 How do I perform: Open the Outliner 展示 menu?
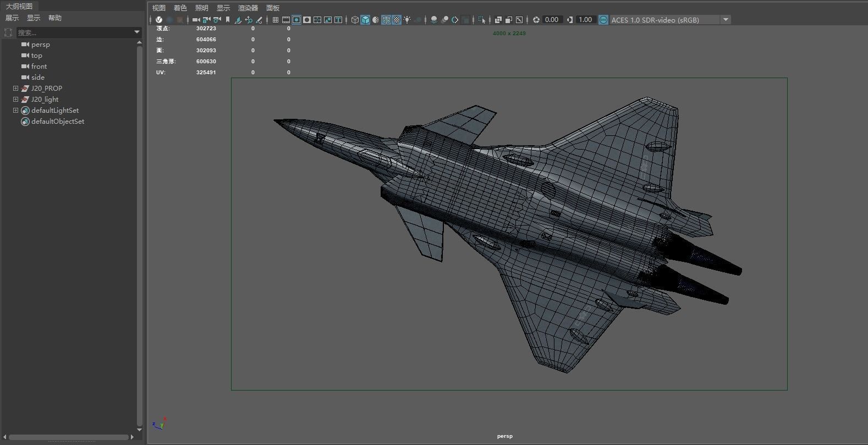pyautogui.click(x=12, y=18)
